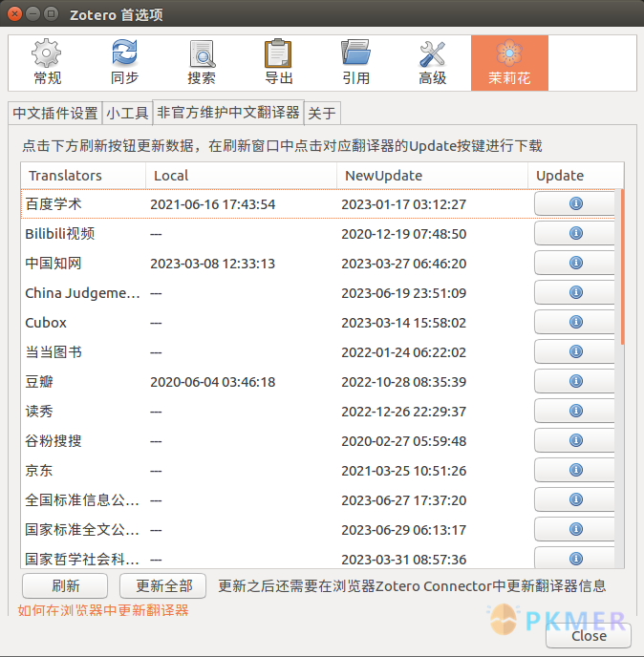Click the update info button for 中国知网
Screen dimensions: 644x657
point(575,263)
